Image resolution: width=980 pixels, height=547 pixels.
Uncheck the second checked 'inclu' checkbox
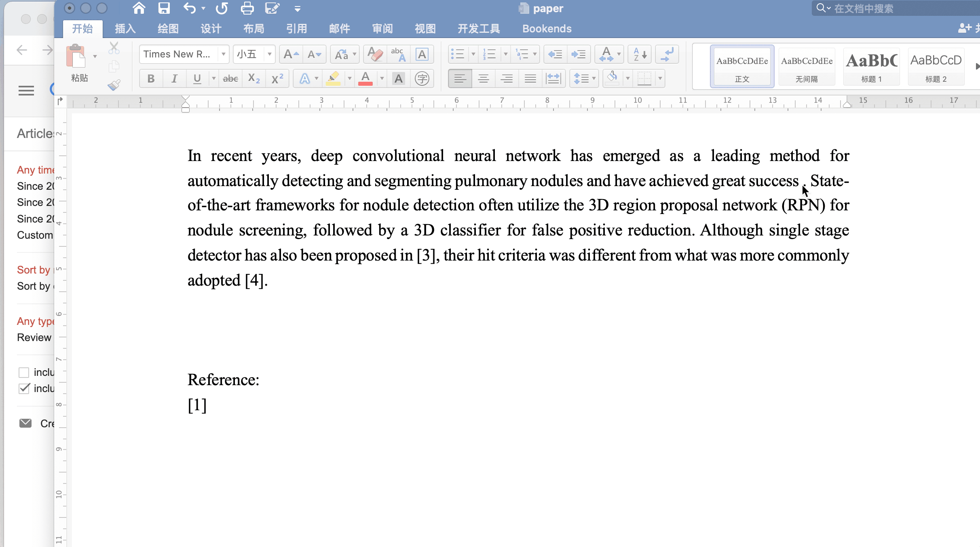point(24,388)
